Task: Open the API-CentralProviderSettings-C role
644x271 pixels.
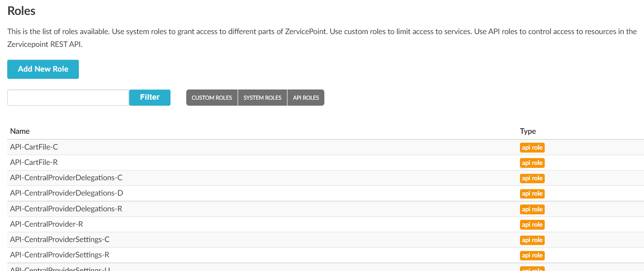Action: 60,239
